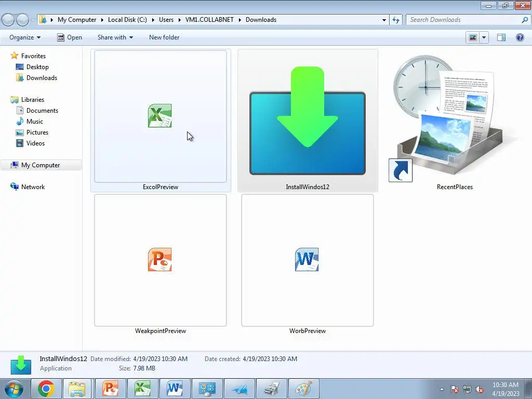Select the InstallWindos12 application icon
Viewport: 532px width, 399px height.
(x=308, y=121)
